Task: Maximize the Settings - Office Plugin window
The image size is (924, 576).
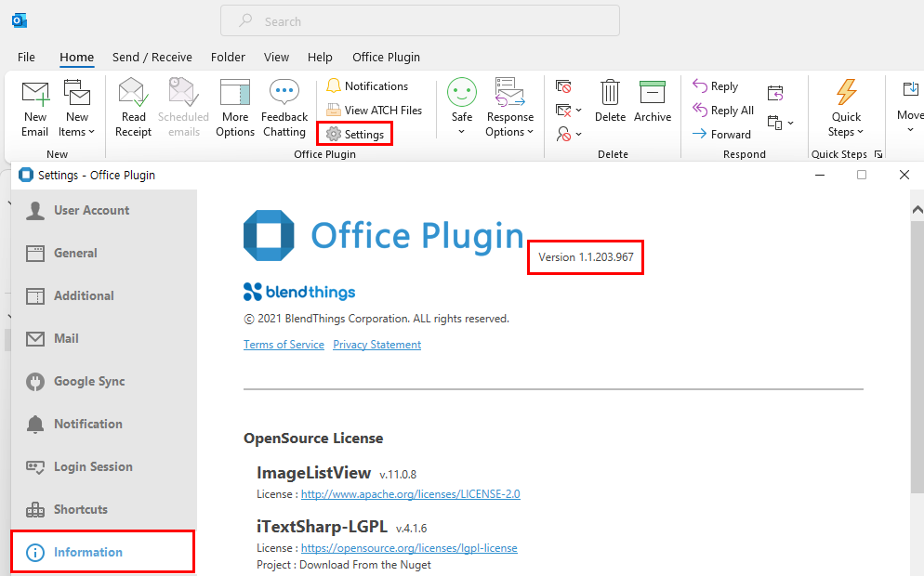Action: coord(862,175)
